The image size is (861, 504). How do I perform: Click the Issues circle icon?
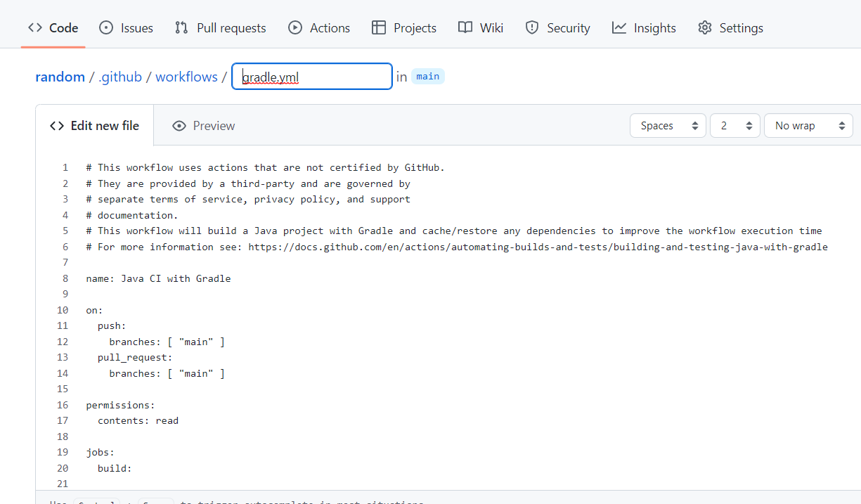click(x=106, y=28)
